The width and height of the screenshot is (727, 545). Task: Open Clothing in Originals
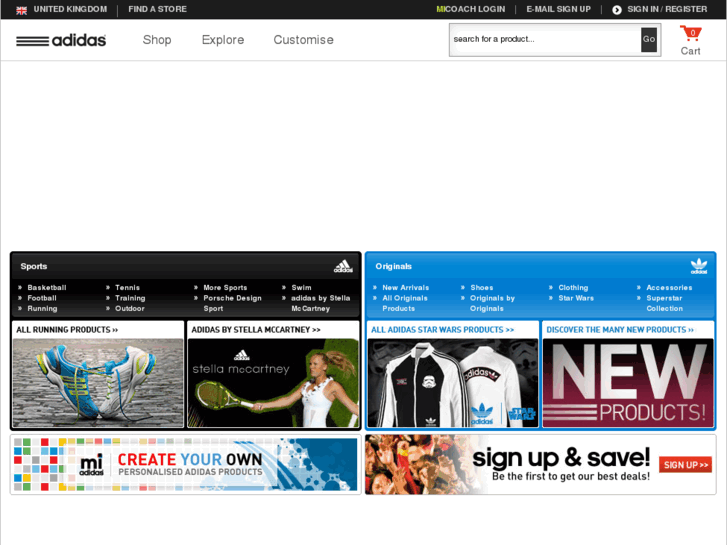point(573,288)
